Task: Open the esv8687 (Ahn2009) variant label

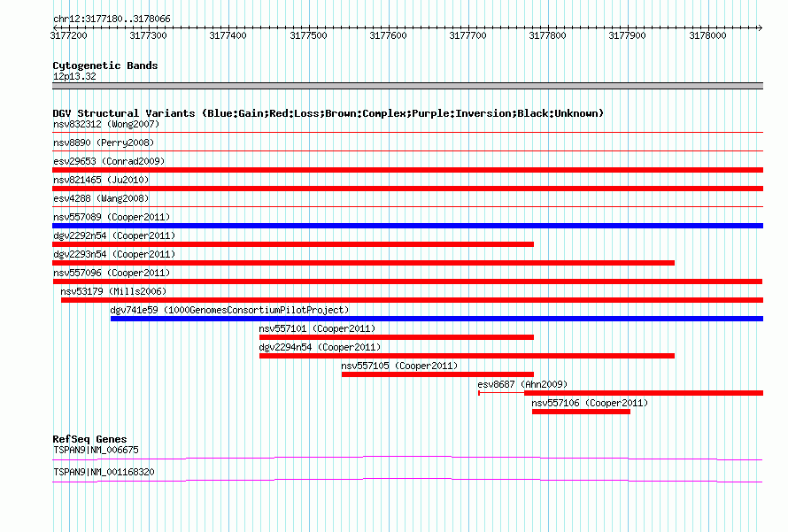Action: click(x=522, y=384)
